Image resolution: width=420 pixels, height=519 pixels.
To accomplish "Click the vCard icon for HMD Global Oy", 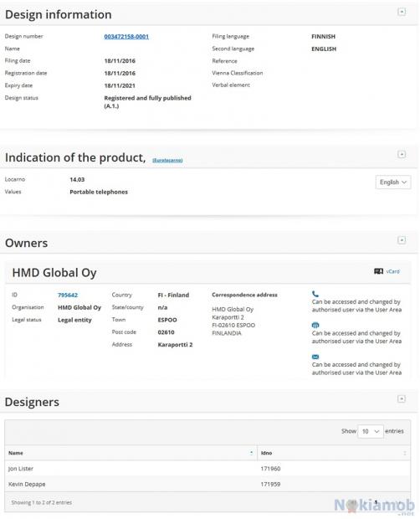I will click(378, 271).
